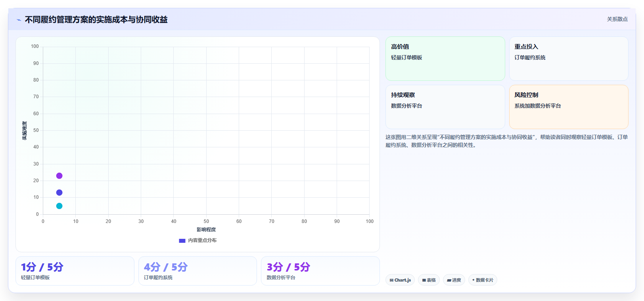
Task: Click the icon inside the 进度 chip
Action: (x=449, y=280)
